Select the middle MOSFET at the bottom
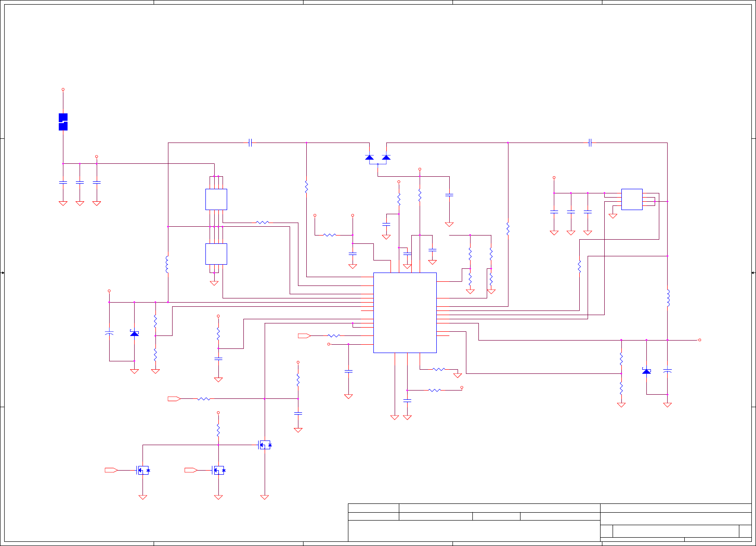 point(218,471)
